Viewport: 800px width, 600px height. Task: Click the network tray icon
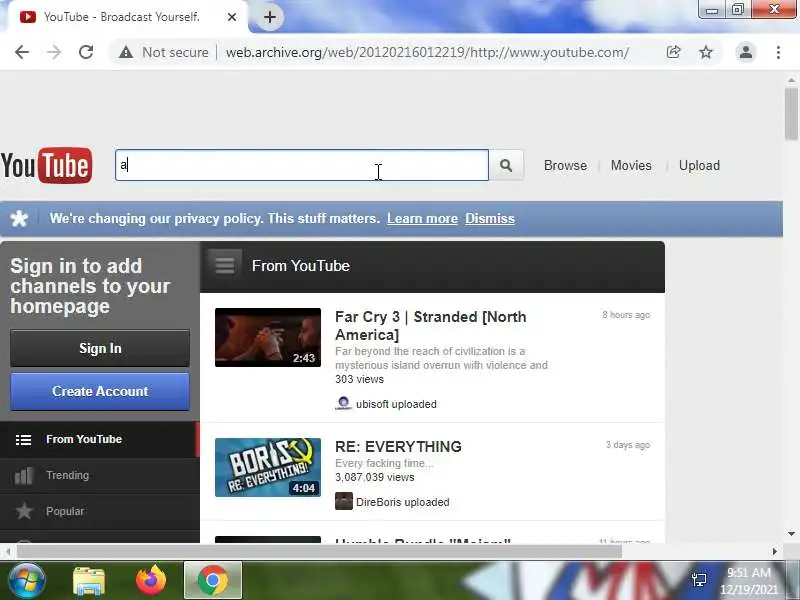[699, 580]
